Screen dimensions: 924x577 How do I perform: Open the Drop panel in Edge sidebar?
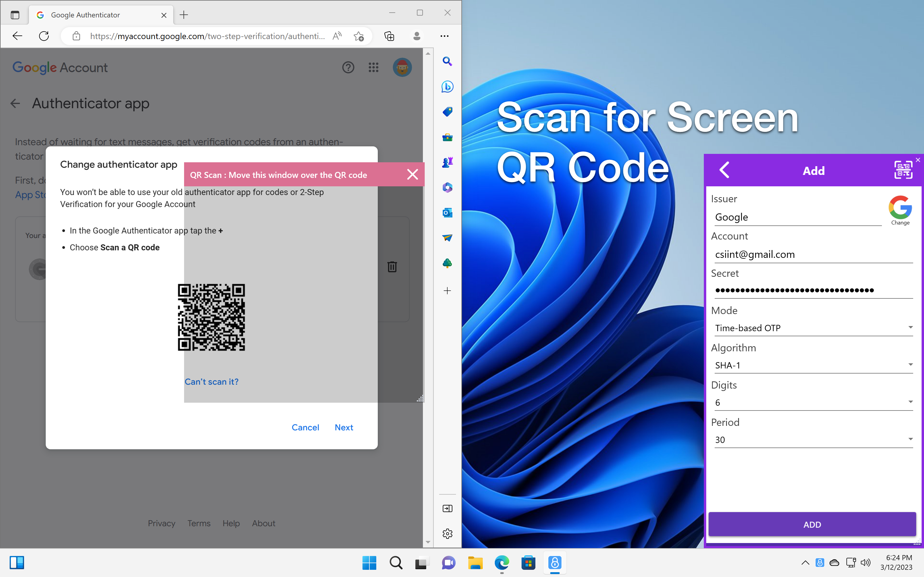[447, 238]
